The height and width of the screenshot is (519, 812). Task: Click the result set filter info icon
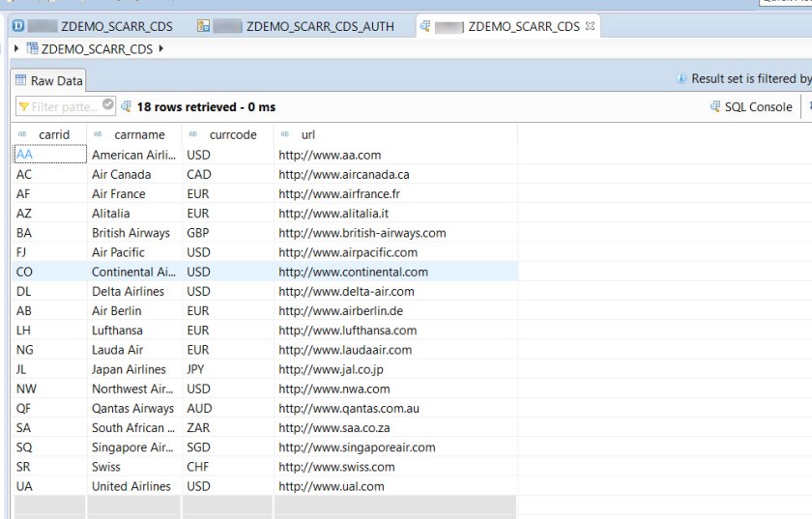pyautogui.click(x=681, y=79)
